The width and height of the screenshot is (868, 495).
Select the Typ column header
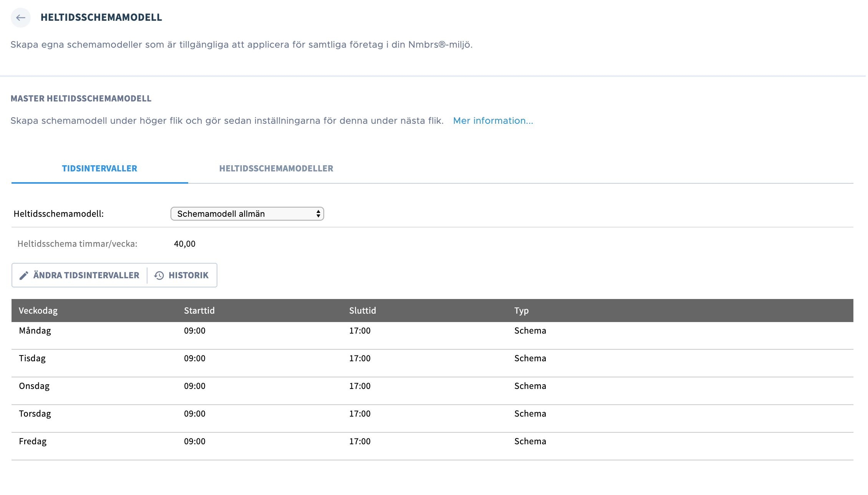(x=522, y=311)
